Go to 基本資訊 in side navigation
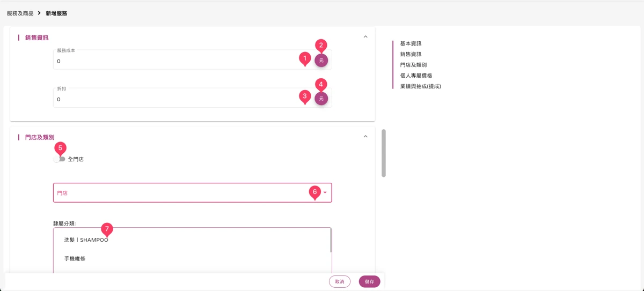This screenshot has width=644, height=291. [x=411, y=43]
